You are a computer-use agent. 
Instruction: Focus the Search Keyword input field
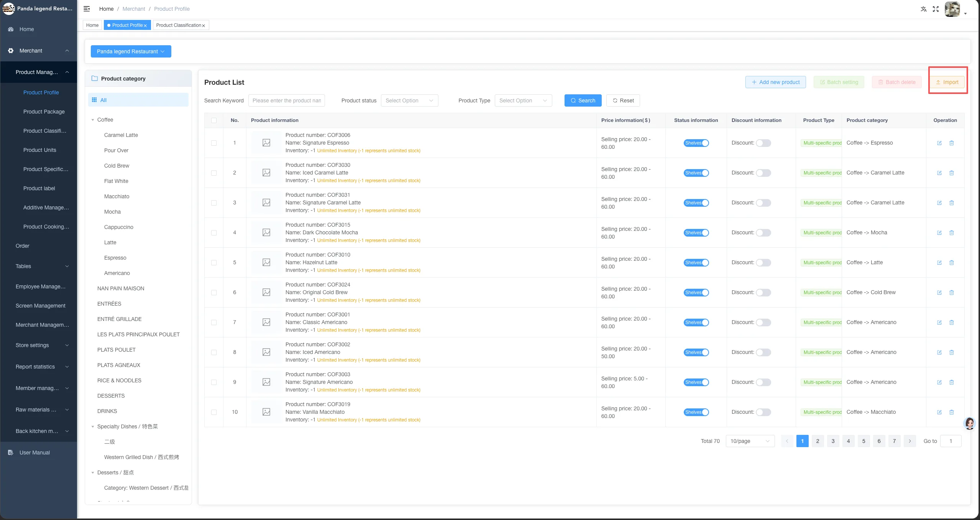tap(287, 100)
